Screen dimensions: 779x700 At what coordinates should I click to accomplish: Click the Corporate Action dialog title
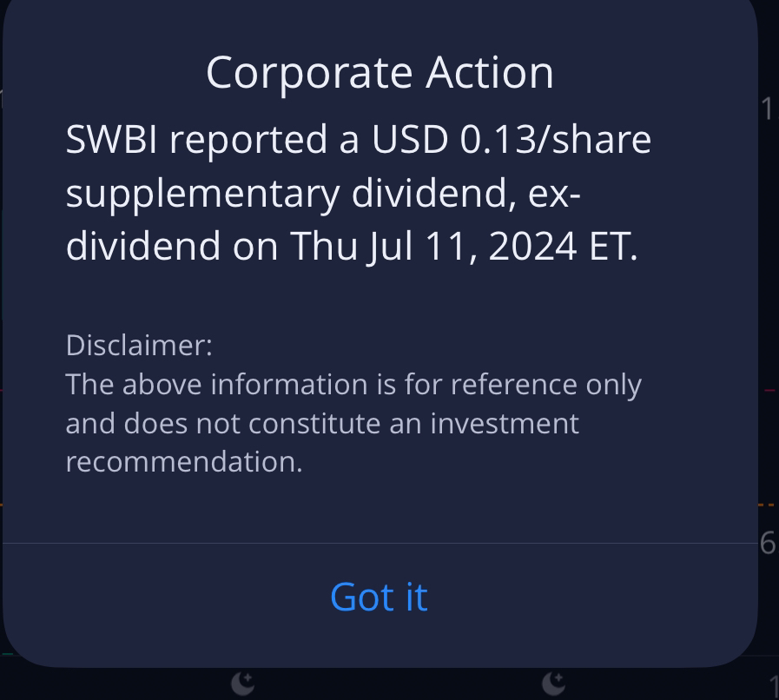pyautogui.click(x=380, y=72)
